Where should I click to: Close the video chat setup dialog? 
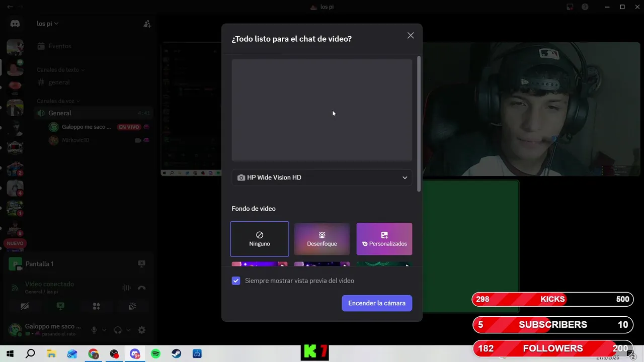411,36
